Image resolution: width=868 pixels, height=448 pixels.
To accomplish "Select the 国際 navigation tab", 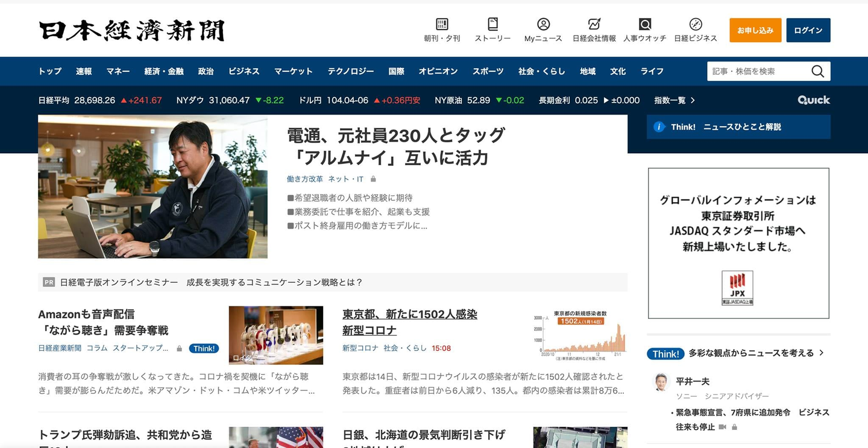I will [x=397, y=71].
